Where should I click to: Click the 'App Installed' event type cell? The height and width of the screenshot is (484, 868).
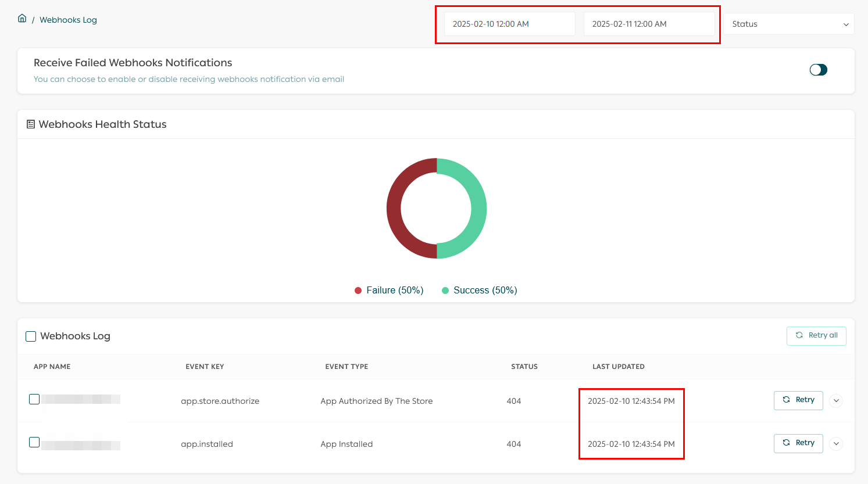tap(347, 444)
